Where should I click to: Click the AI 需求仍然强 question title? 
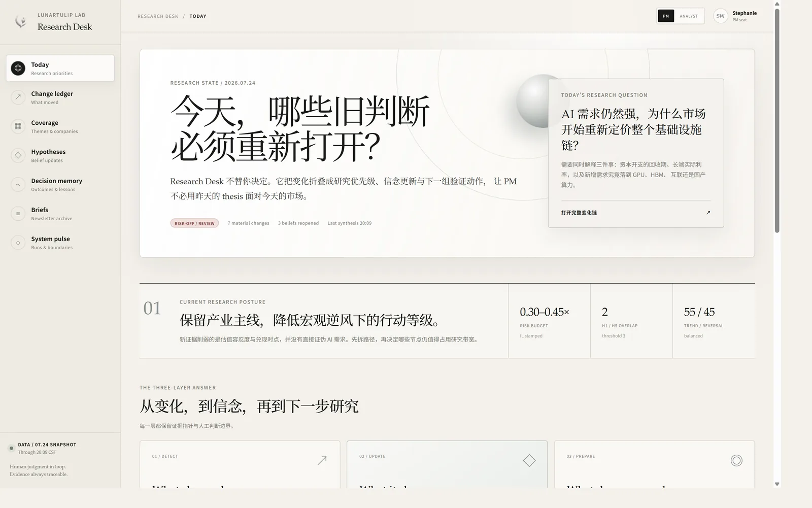click(633, 129)
